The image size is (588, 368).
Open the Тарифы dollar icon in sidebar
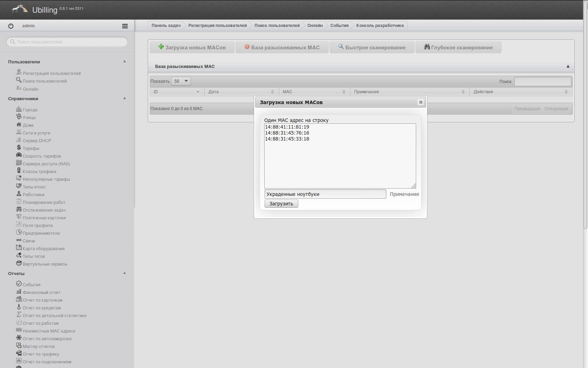(19, 148)
